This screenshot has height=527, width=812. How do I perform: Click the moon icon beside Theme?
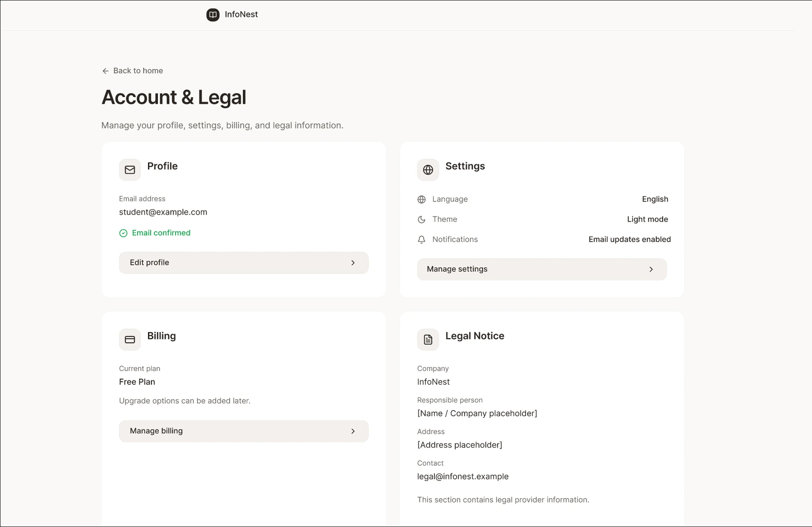point(422,220)
